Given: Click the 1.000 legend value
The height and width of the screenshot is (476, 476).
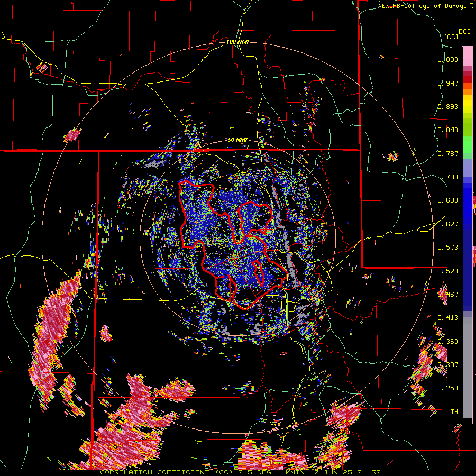Looking at the screenshot, I should coord(448,59).
